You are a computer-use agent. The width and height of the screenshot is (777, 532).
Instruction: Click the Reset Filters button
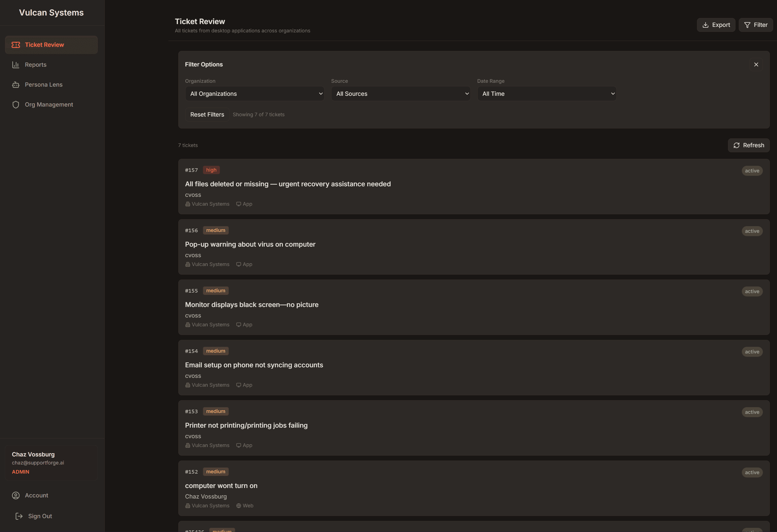click(207, 114)
